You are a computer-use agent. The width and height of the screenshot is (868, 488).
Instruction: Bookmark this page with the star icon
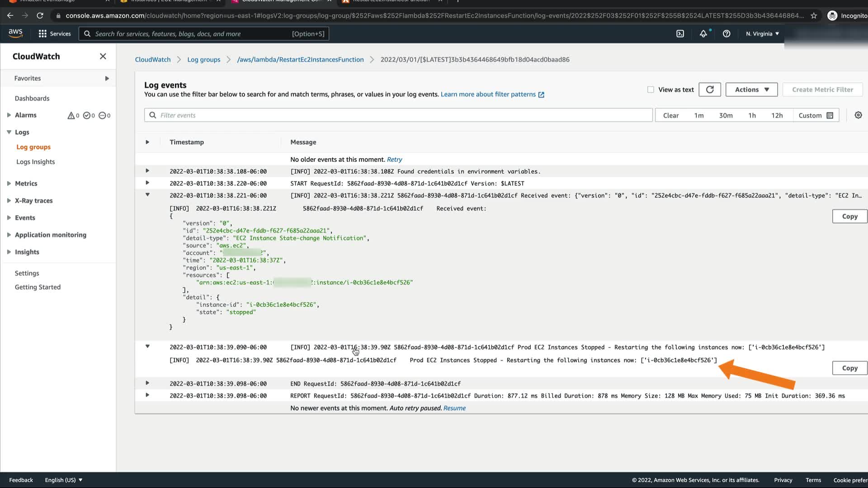[814, 16]
